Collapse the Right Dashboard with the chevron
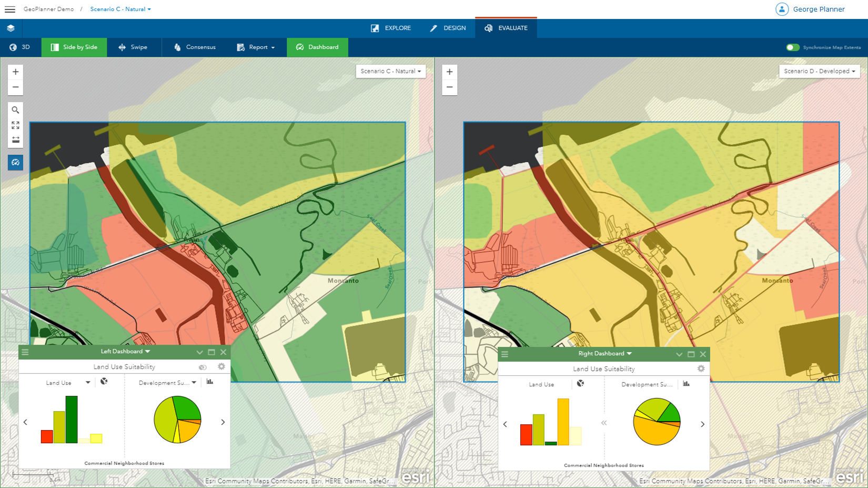 (679, 354)
